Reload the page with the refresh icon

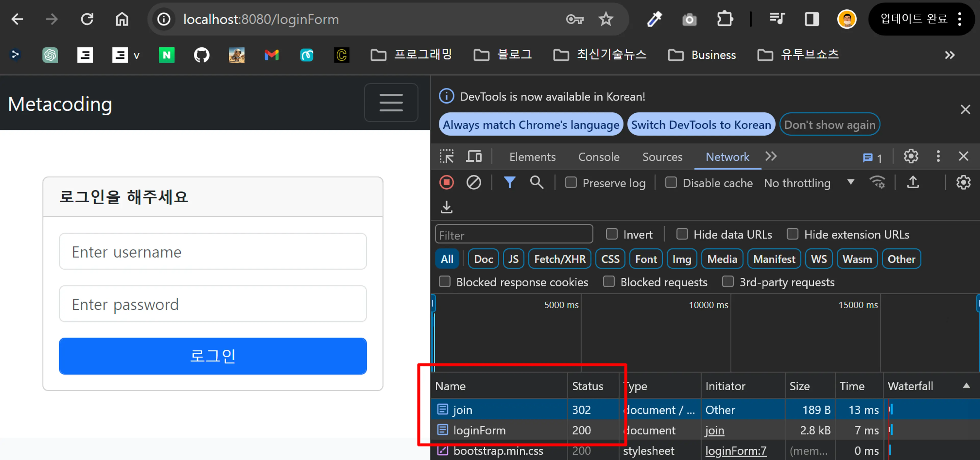(87, 19)
